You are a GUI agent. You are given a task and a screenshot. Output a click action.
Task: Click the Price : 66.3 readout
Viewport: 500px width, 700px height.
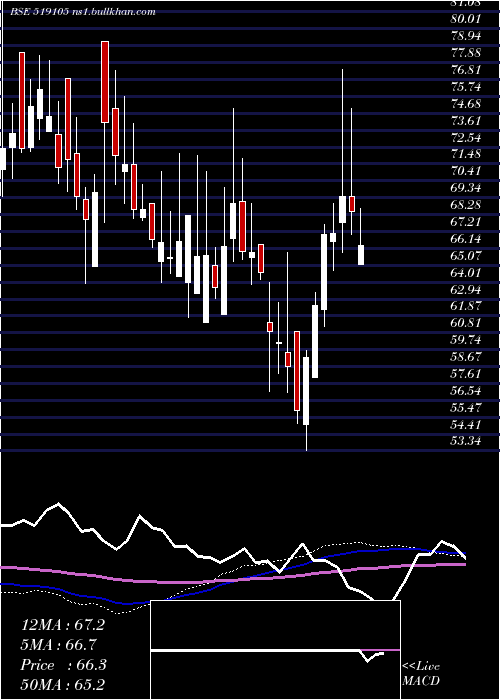click(x=63, y=665)
